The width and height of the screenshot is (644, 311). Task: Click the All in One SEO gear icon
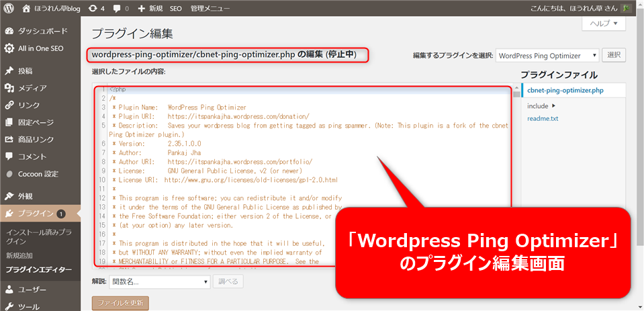click(x=9, y=48)
